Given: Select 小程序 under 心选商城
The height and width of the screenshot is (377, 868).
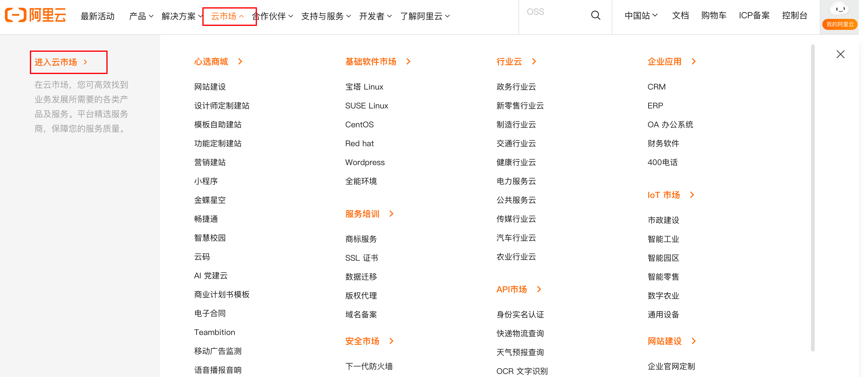Looking at the screenshot, I should tap(206, 181).
